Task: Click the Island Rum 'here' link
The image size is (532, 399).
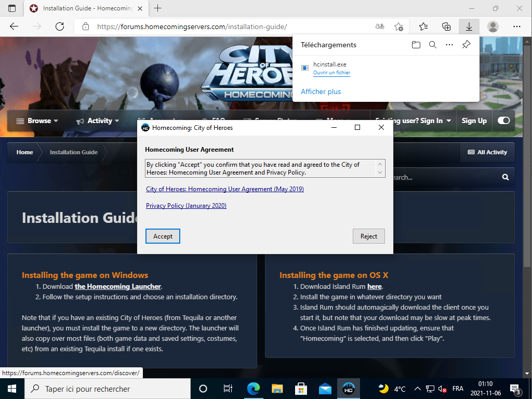Action: coord(374,286)
